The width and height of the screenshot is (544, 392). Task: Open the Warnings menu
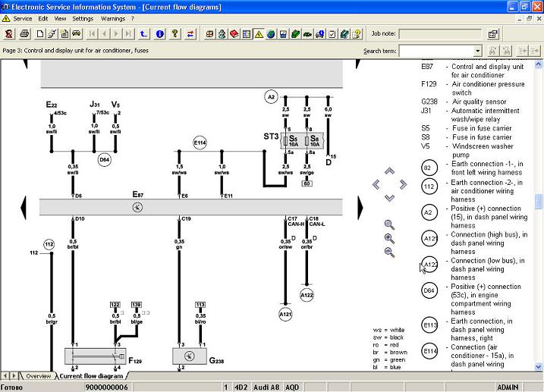click(113, 18)
